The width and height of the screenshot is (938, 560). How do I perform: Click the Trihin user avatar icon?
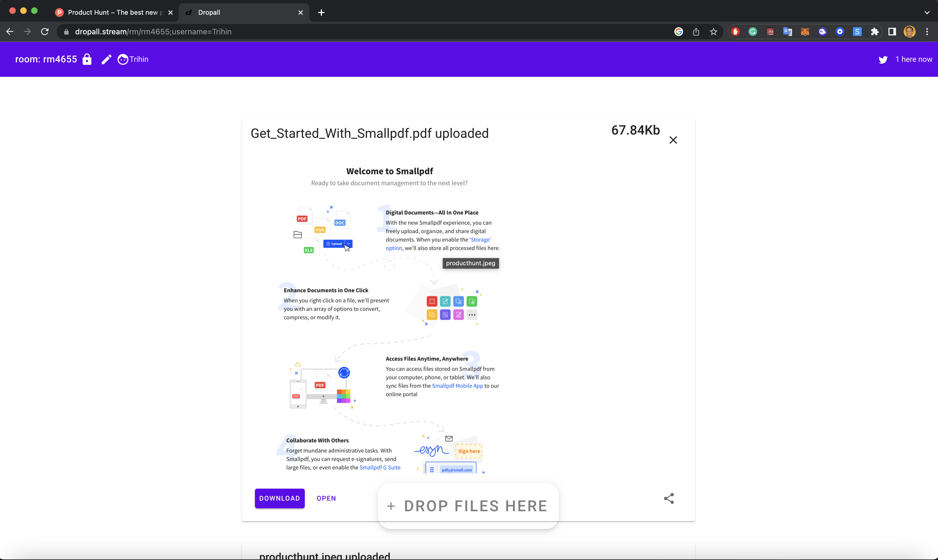(123, 59)
